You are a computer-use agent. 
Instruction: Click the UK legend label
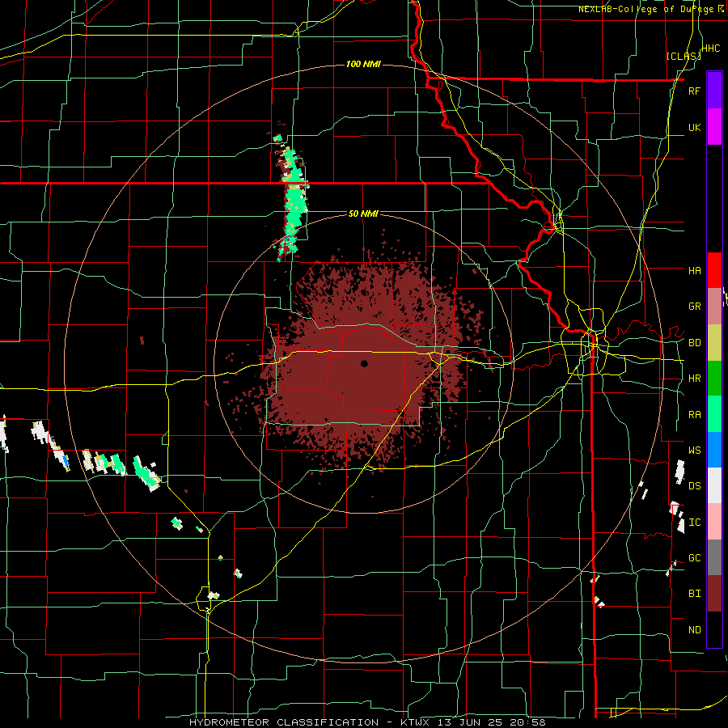point(694,127)
